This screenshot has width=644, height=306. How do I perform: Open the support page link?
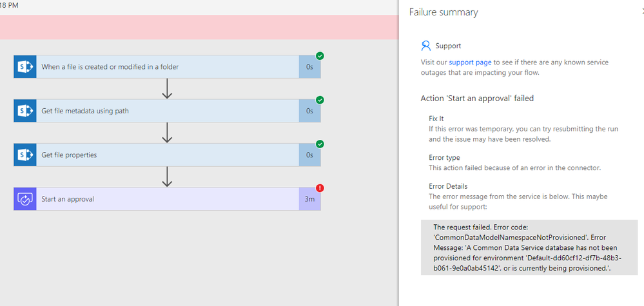(x=470, y=62)
